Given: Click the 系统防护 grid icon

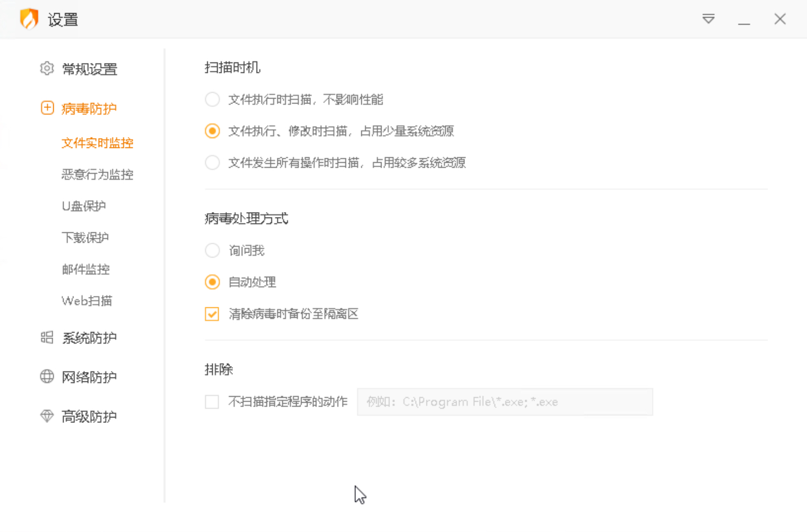Looking at the screenshot, I should point(47,337).
